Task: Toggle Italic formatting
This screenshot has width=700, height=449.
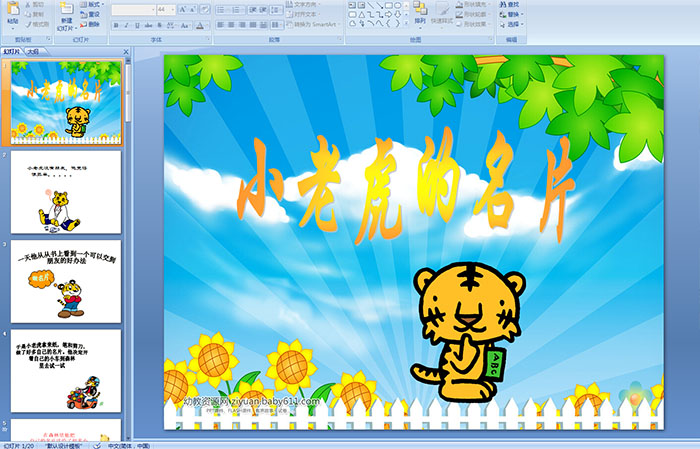Action: [x=126, y=25]
